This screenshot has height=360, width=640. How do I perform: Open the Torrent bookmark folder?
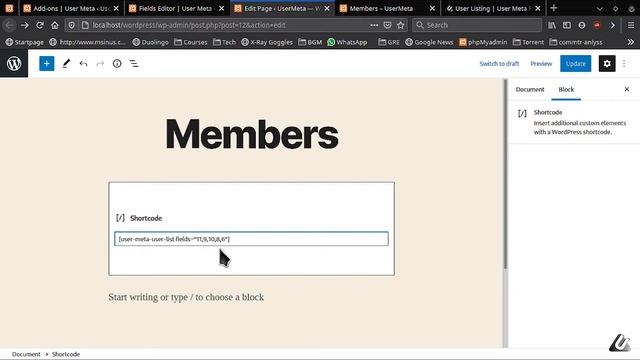click(529, 42)
